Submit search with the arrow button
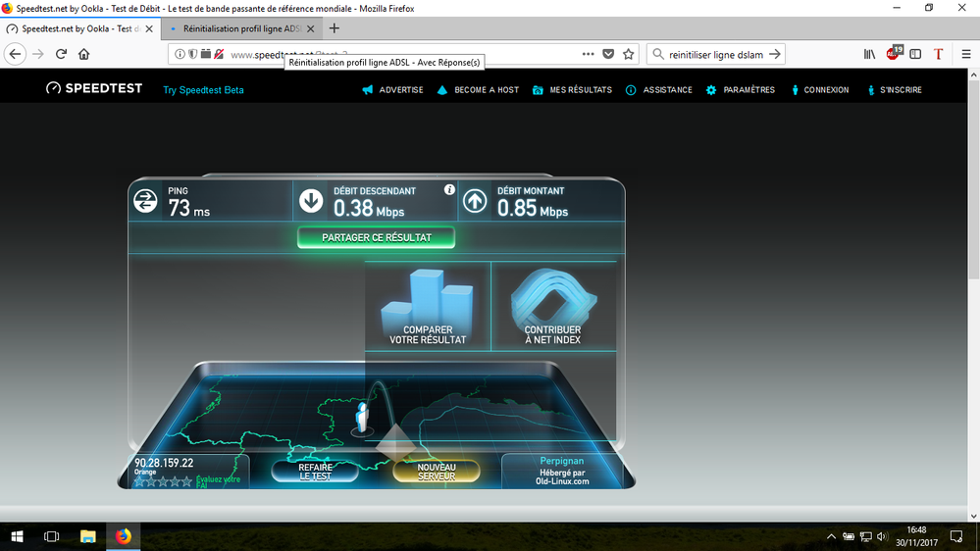980x551 pixels. 775,54
